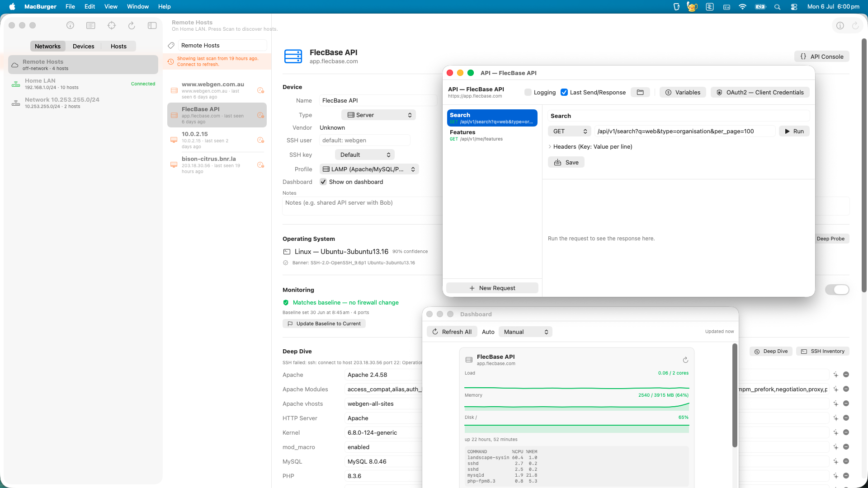The width and height of the screenshot is (868, 488).
Task: Click the folder icon in API window
Action: click(x=640, y=92)
